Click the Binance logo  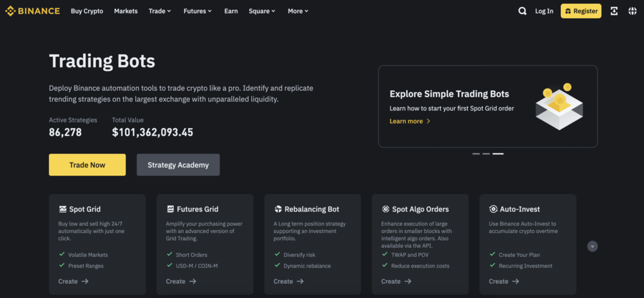[x=32, y=11]
